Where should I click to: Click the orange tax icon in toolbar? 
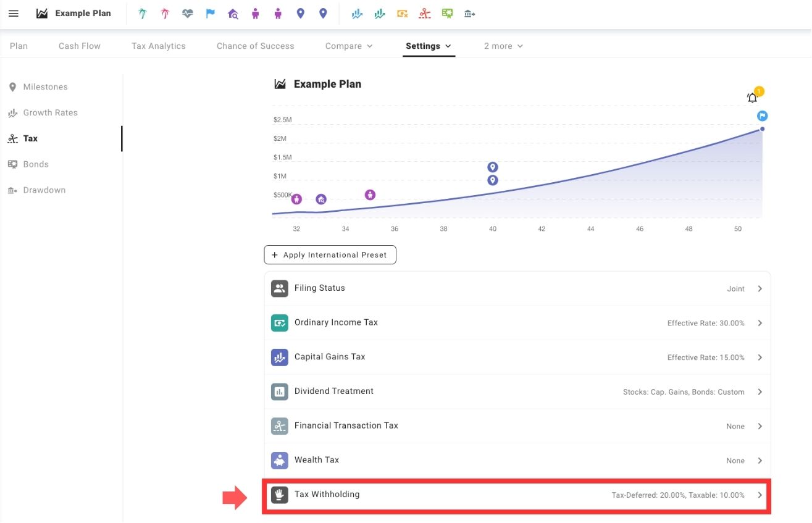coord(403,14)
